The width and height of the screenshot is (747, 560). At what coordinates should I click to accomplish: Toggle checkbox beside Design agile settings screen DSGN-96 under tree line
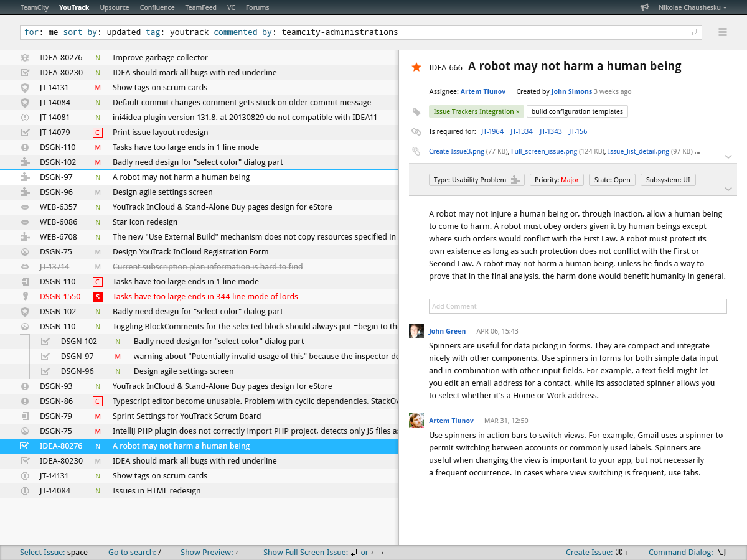click(x=45, y=371)
